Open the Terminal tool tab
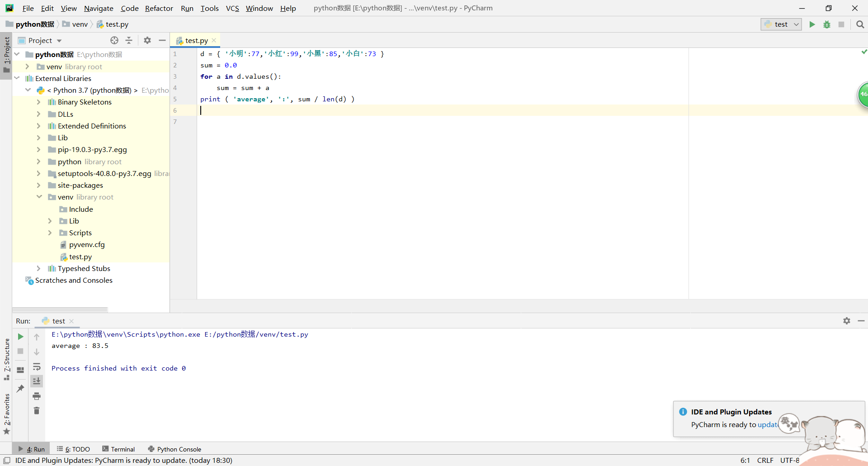The height and width of the screenshot is (466, 868). [118, 449]
